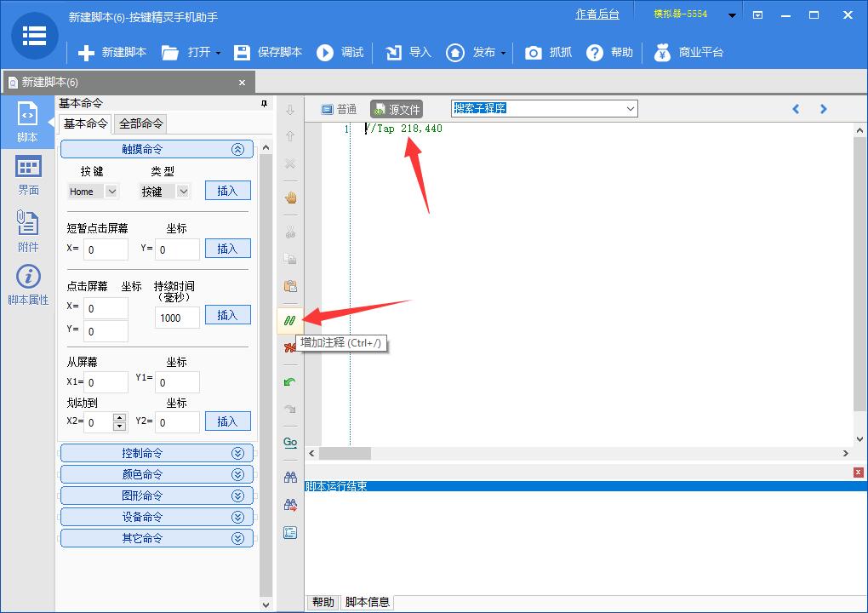Navigate back with blue left arrow
The image size is (868, 613).
796,109
